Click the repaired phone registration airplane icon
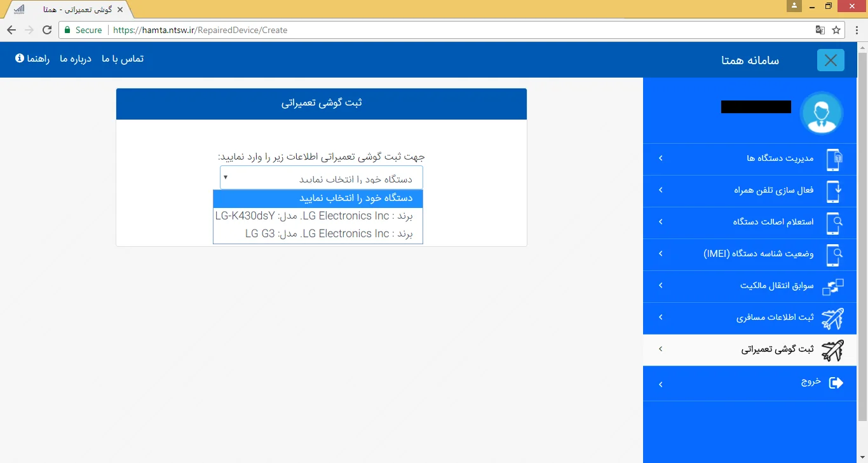The height and width of the screenshot is (463, 868). 834,350
